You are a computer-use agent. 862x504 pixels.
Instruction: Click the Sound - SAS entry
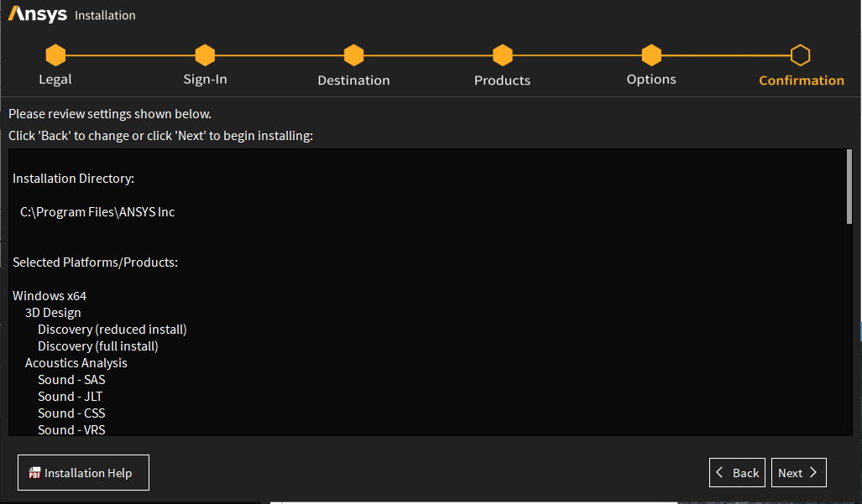click(71, 380)
